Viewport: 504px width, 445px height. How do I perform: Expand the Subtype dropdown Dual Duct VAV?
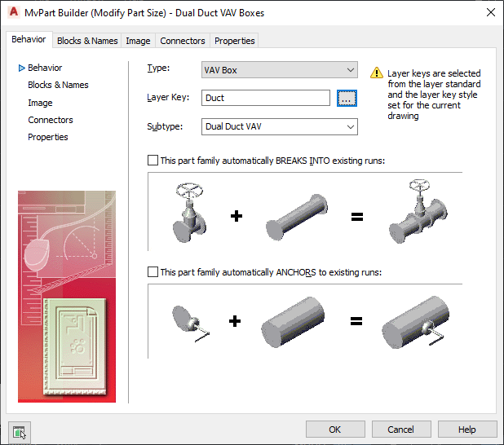coord(280,126)
